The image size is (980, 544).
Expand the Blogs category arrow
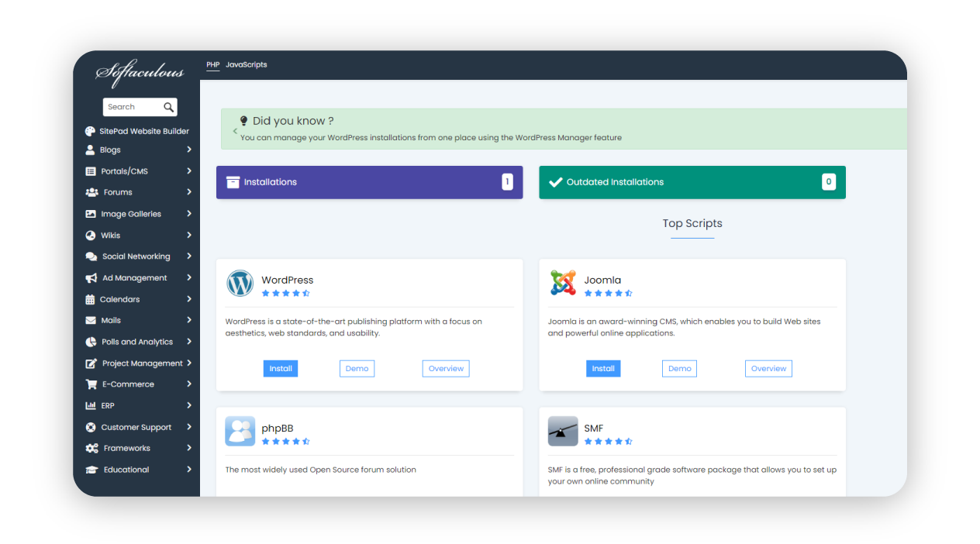[189, 150]
